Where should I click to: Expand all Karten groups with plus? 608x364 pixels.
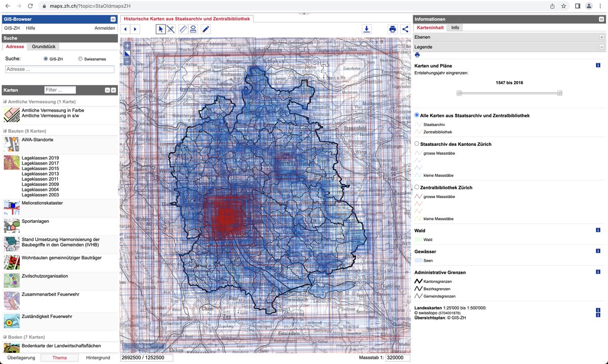[113, 90]
